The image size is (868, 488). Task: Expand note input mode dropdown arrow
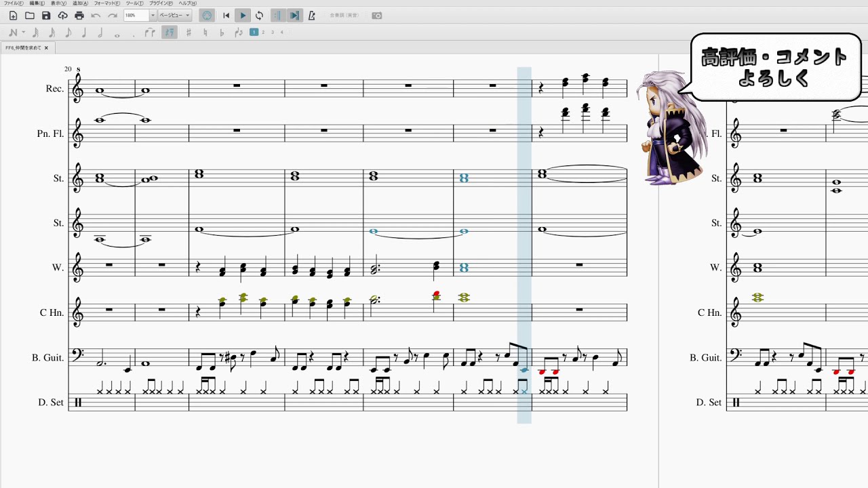point(24,33)
